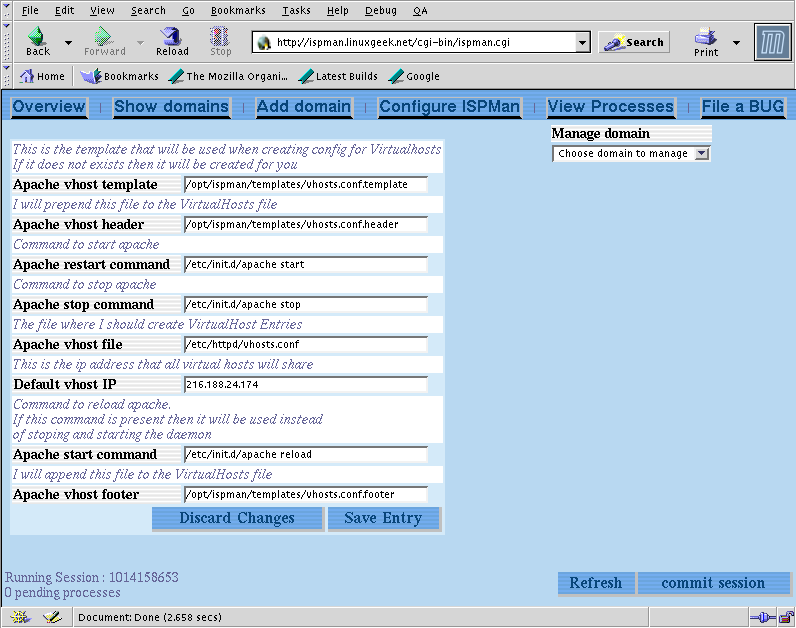The width and height of the screenshot is (796, 628).
Task: Click the Apache vhost template field
Action: pos(306,184)
